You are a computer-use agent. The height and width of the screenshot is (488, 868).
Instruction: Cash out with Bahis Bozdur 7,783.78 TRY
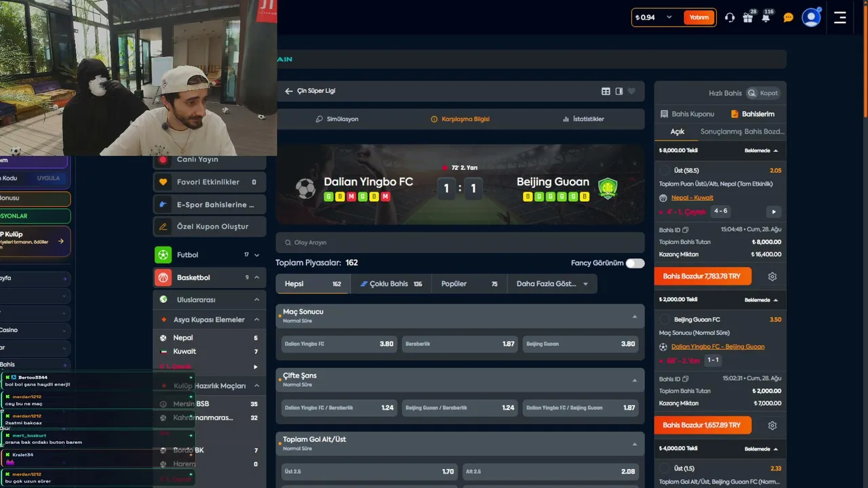click(703, 277)
